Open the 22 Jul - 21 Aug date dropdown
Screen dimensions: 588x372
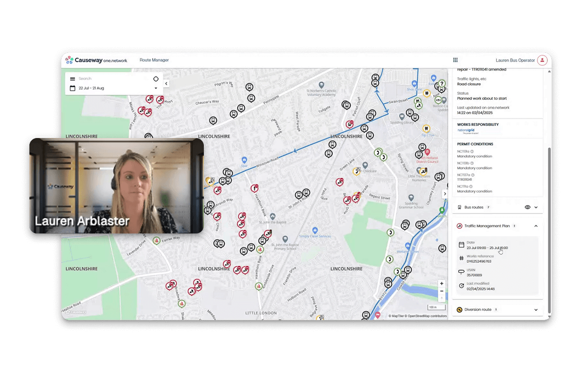click(x=156, y=88)
